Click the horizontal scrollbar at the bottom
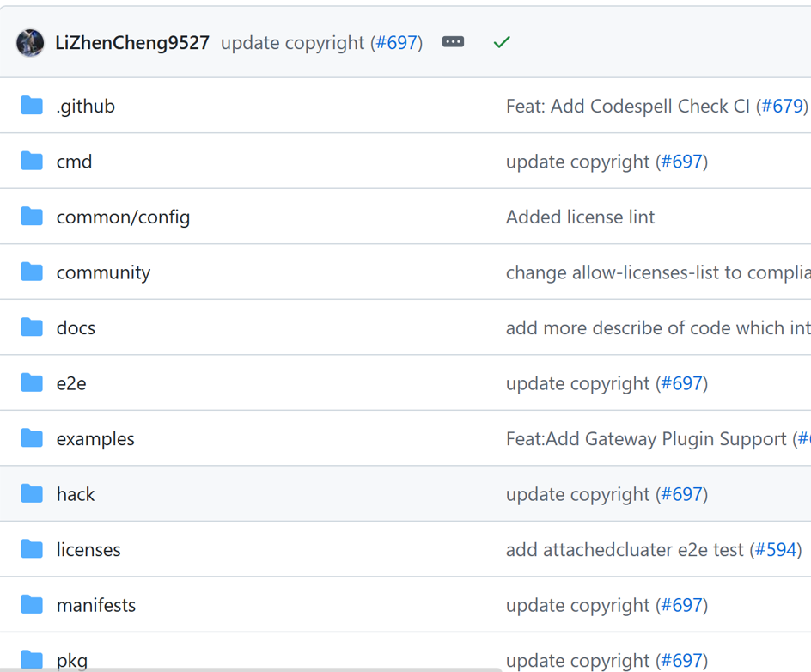 [251, 669]
